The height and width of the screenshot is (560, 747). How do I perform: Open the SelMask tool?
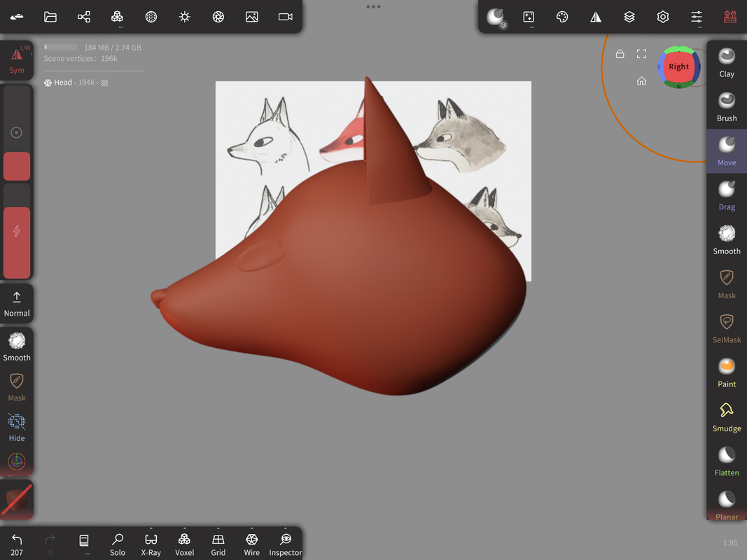click(727, 328)
